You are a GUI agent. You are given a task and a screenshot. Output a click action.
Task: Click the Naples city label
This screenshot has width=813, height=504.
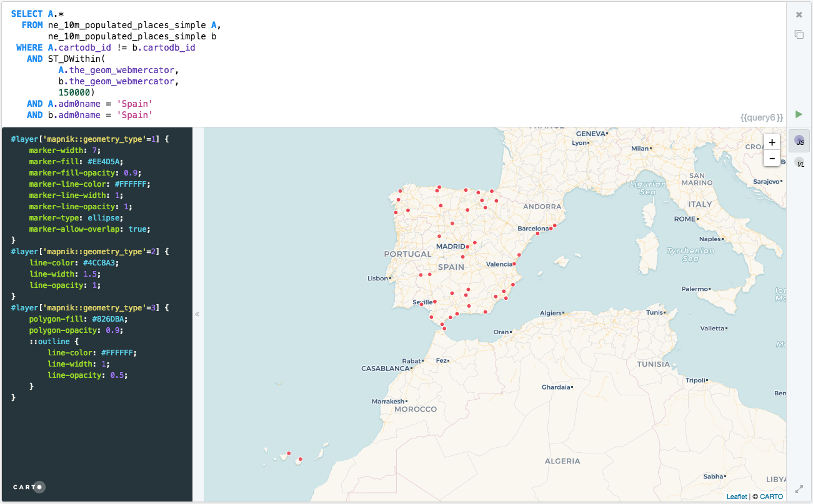710,239
